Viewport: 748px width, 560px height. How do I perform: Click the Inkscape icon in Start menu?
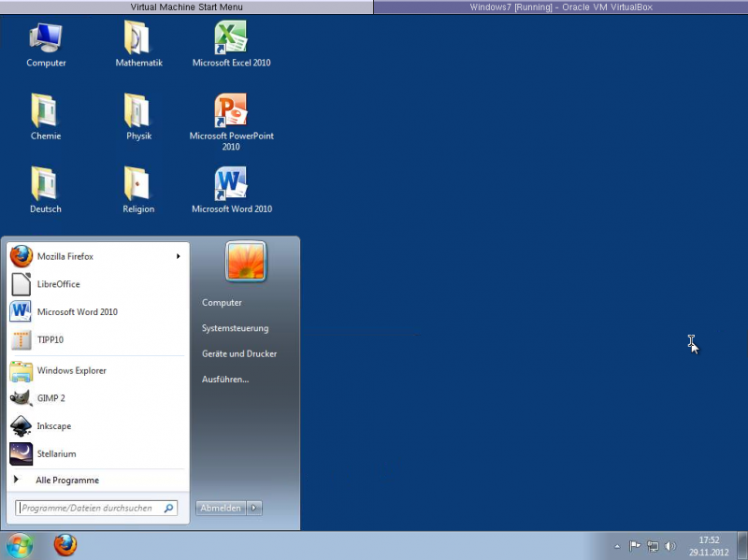click(x=22, y=426)
